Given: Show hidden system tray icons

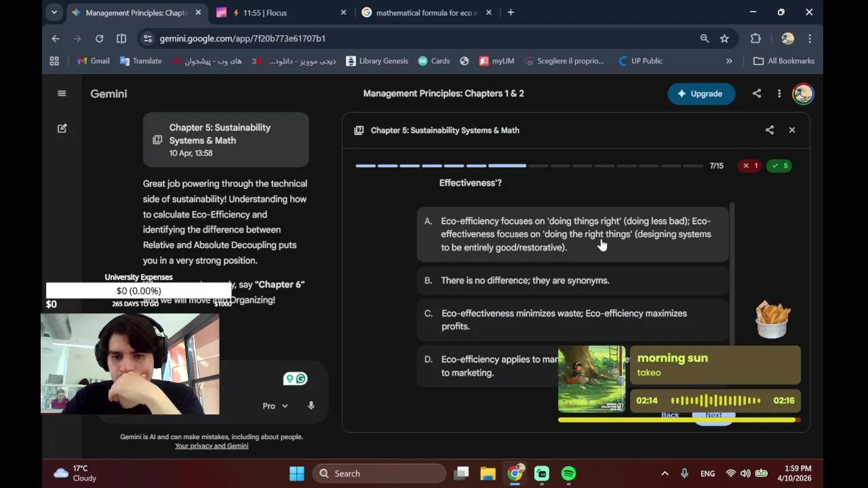Looking at the screenshot, I should [x=665, y=474].
